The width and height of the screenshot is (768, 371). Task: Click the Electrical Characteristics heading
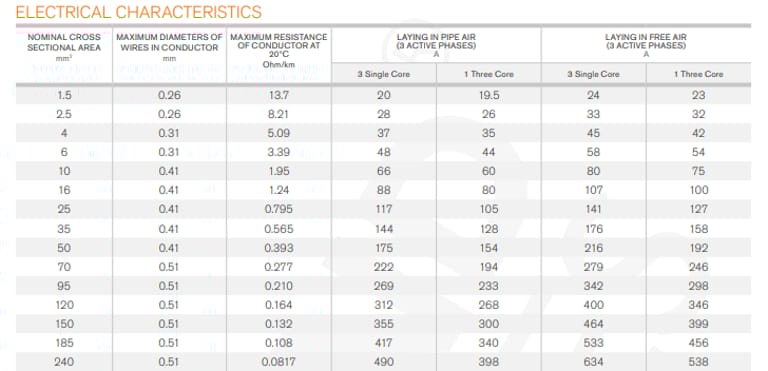coord(139,11)
